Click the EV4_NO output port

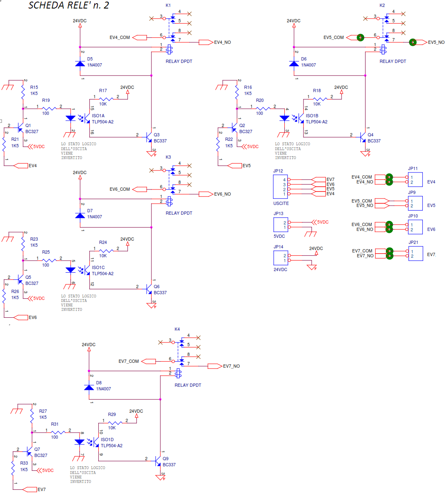pyautogui.click(x=206, y=42)
